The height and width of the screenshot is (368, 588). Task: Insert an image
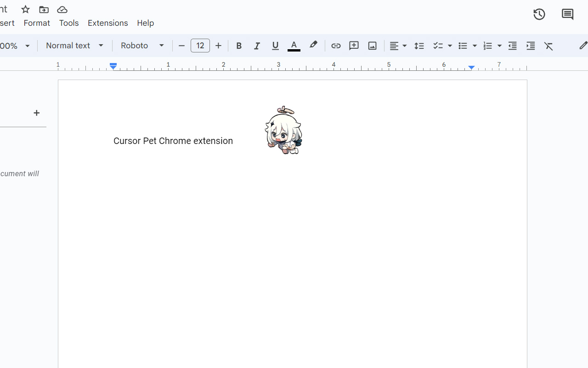(x=372, y=46)
